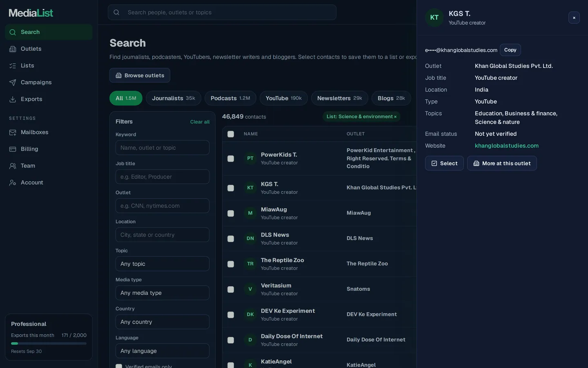This screenshot has height=368, width=588.
Task: Expand the Country dropdown
Action: click(x=163, y=322)
